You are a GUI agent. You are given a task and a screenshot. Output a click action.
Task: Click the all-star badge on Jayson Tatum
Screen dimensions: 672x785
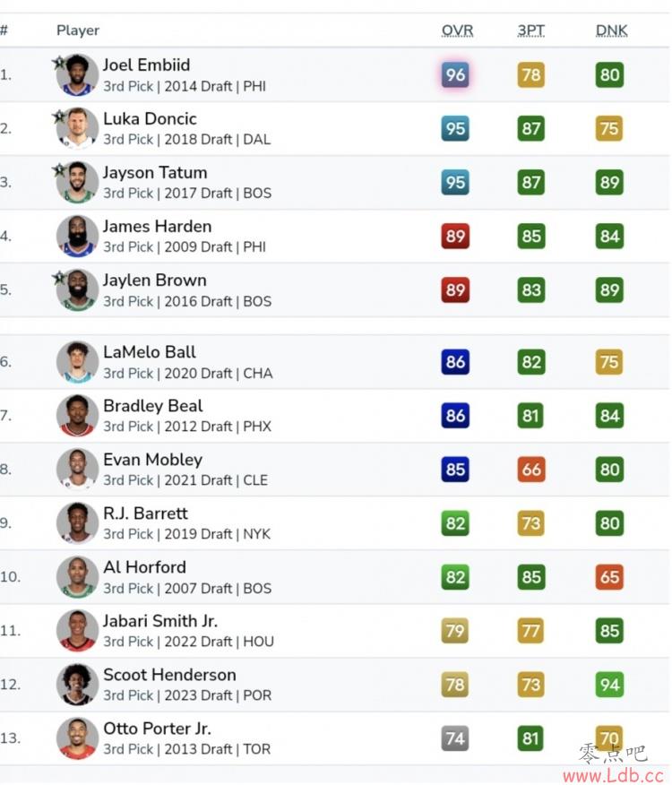(59, 169)
